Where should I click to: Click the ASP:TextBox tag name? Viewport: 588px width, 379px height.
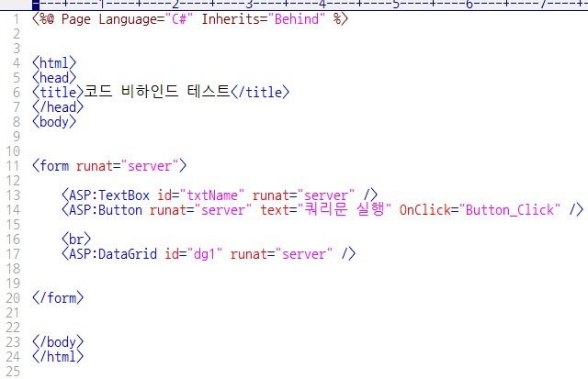109,195
